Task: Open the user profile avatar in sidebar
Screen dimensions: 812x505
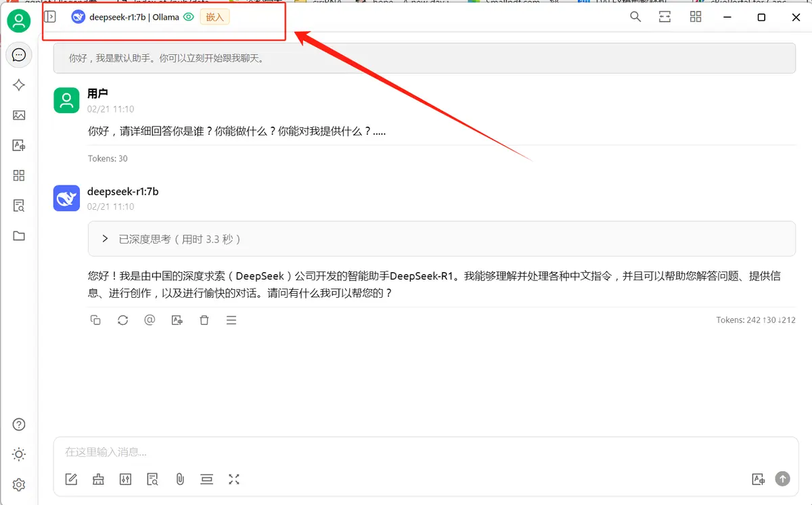Action: pos(19,21)
